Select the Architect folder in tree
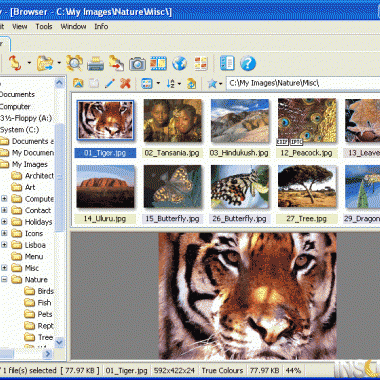This screenshot has height=380, width=380. 32,176
